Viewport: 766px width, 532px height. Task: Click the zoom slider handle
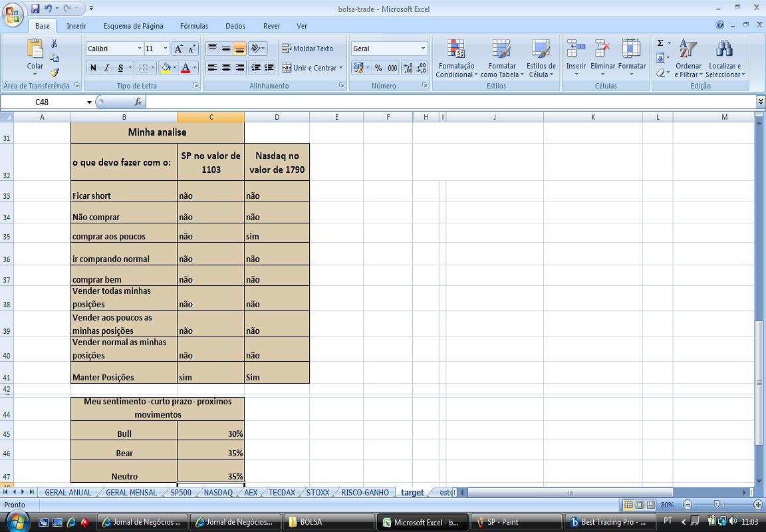[717, 505]
